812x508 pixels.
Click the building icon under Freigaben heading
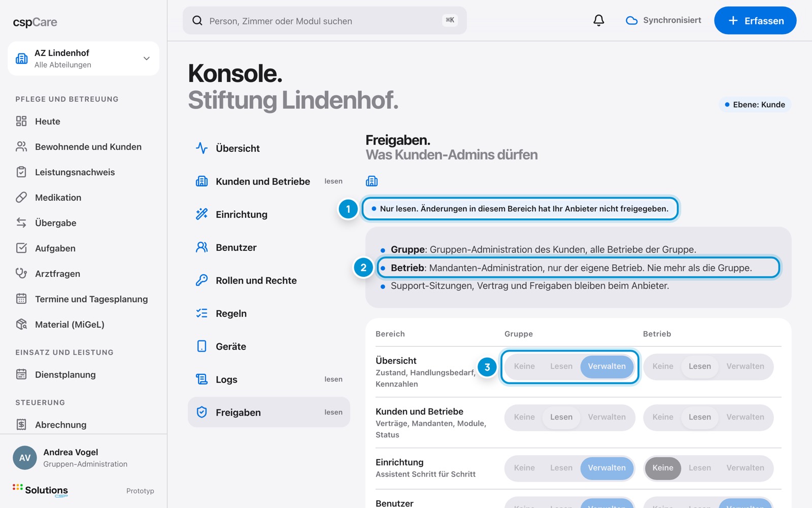(371, 181)
